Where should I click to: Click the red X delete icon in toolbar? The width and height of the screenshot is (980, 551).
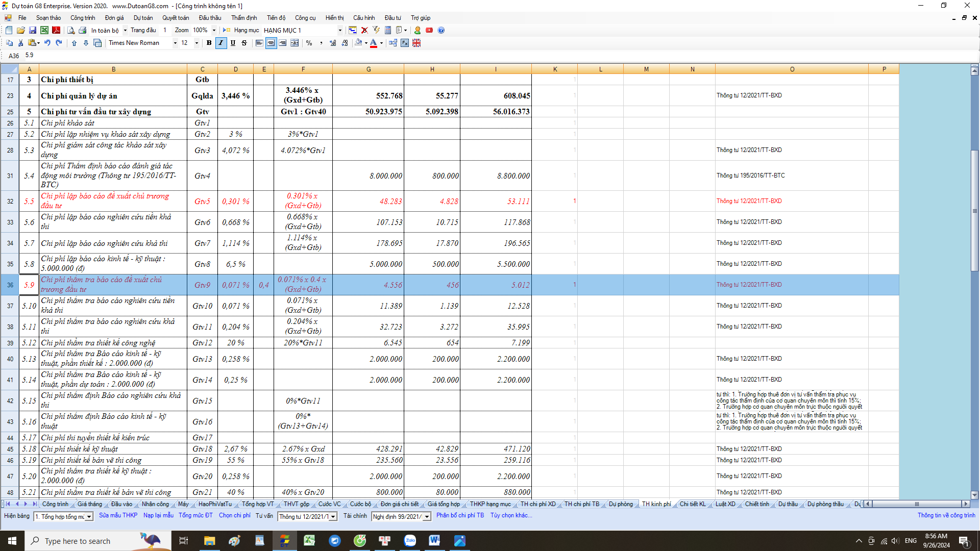[x=364, y=30]
